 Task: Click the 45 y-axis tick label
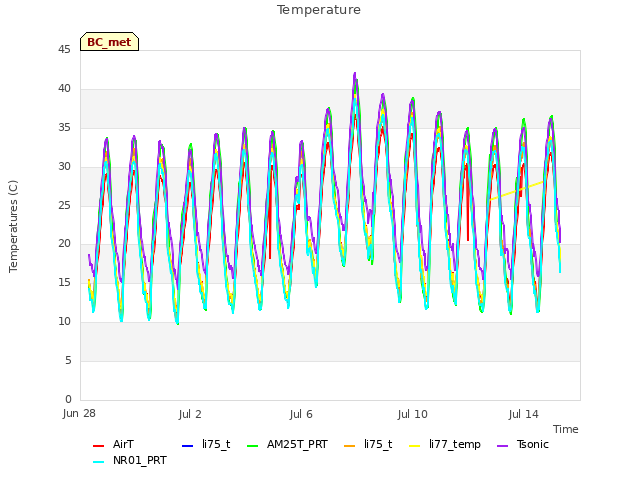click(x=64, y=50)
